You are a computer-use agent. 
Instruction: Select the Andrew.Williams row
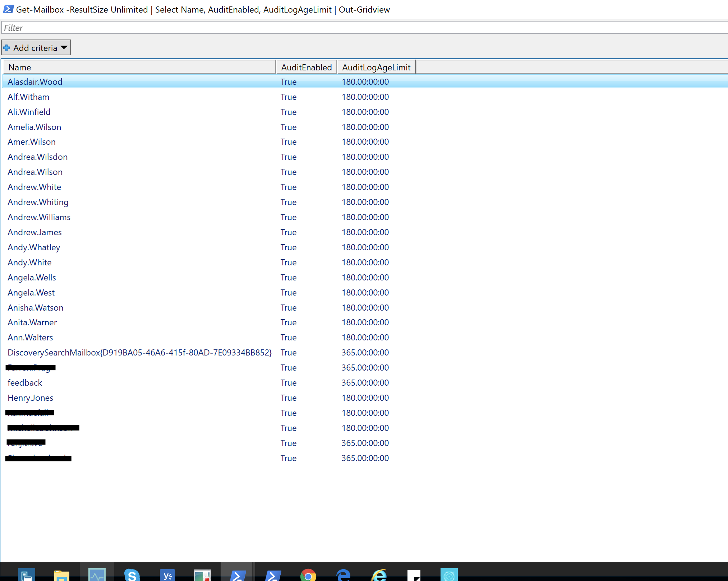[39, 217]
